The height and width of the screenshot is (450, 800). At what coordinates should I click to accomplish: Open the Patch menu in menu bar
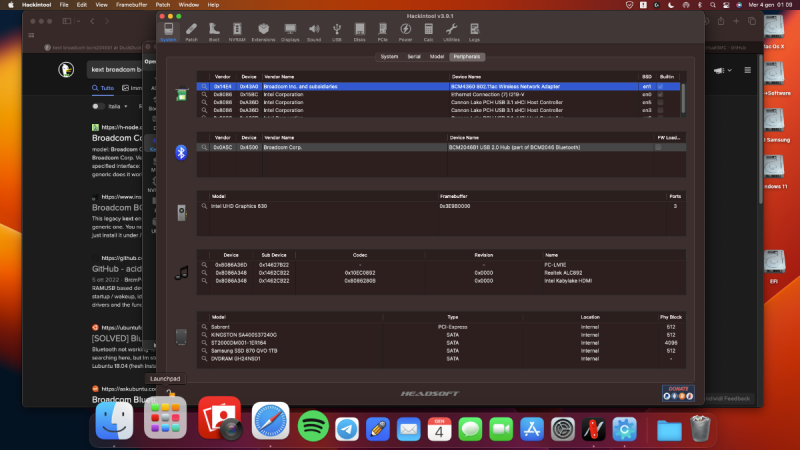[x=163, y=5]
